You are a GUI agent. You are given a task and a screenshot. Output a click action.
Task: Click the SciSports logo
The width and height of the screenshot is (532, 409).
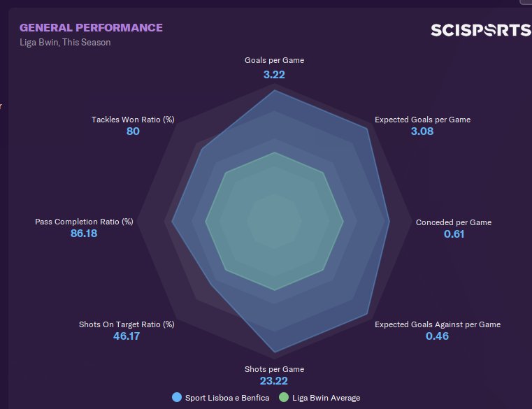tap(480, 30)
